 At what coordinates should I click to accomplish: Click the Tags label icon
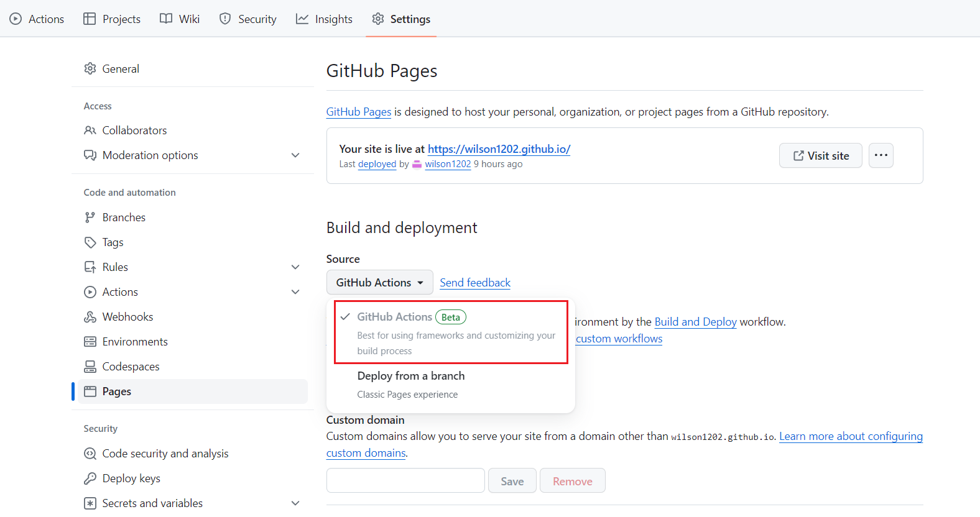[x=90, y=242]
